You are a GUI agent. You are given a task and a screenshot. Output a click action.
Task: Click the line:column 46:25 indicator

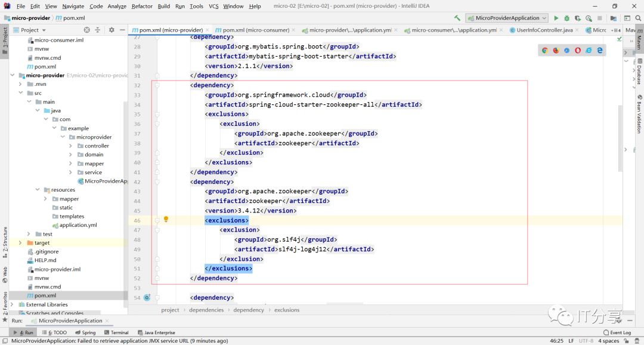tap(557, 341)
